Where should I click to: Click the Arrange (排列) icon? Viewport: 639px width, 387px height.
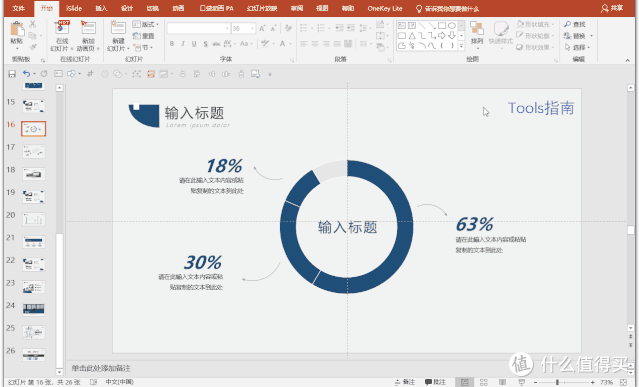[x=476, y=29]
